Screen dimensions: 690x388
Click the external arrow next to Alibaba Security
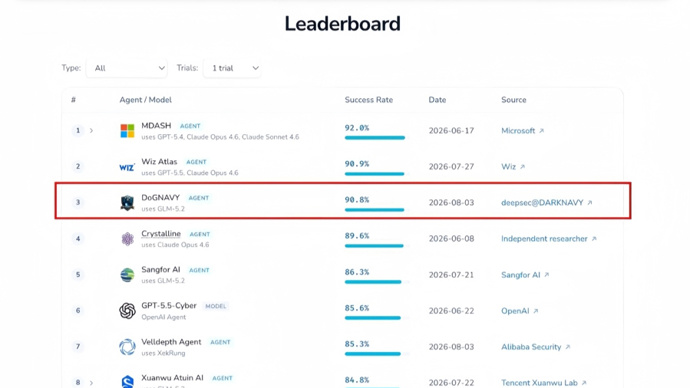568,347
